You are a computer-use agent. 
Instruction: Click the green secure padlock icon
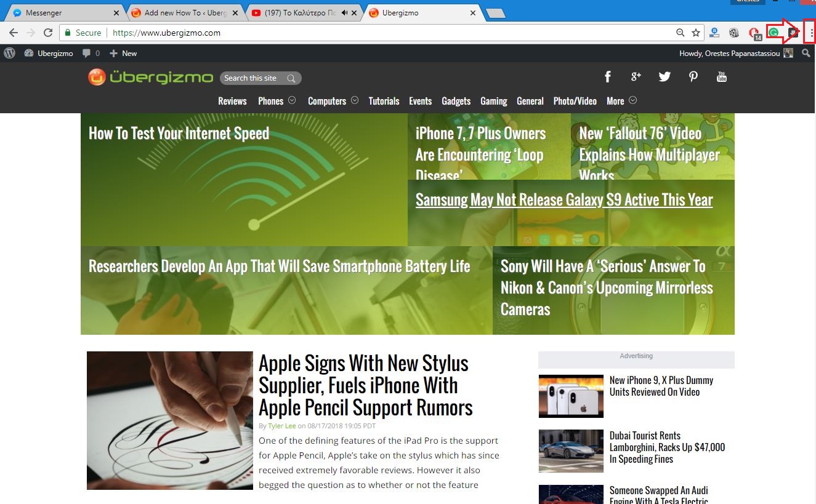[x=68, y=33]
